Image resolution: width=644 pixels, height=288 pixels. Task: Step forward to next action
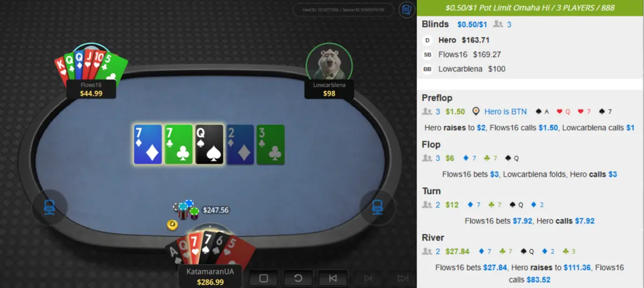(368, 278)
